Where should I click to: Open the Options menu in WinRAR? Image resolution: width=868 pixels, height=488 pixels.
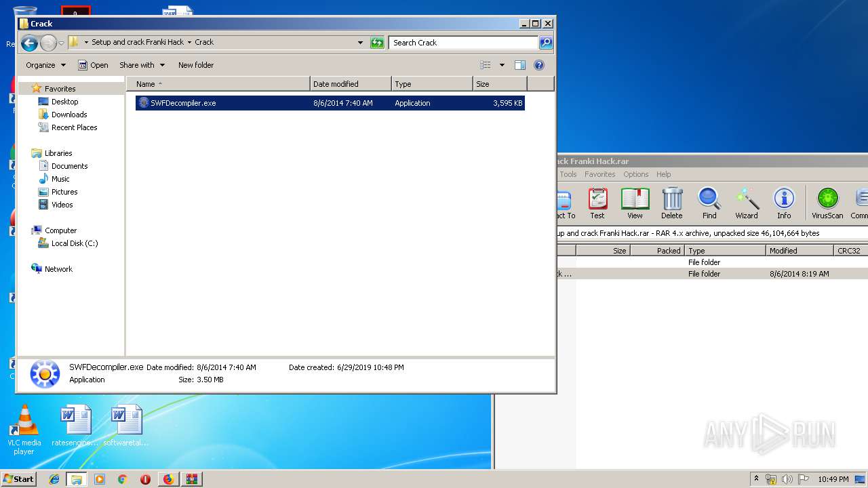pos(636,174)
